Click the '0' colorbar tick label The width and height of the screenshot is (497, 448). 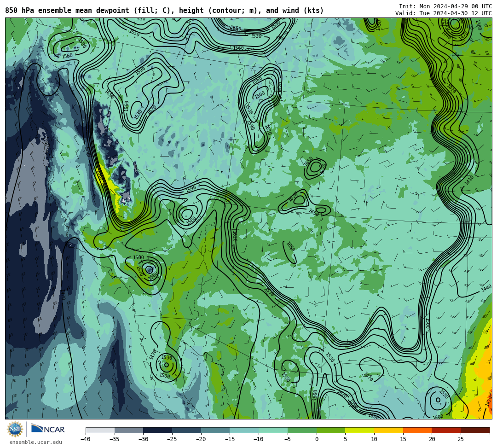[317, 439]
